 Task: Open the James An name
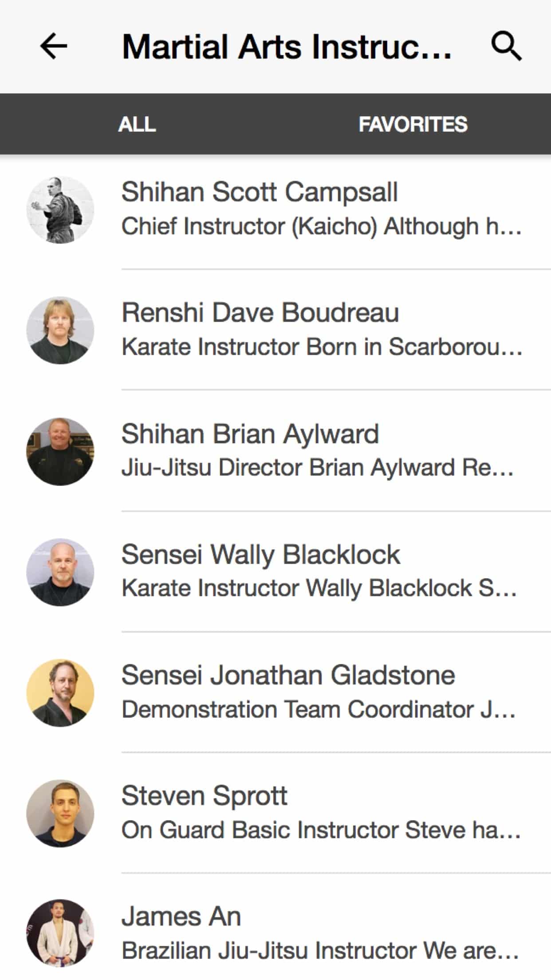point(181,917)
